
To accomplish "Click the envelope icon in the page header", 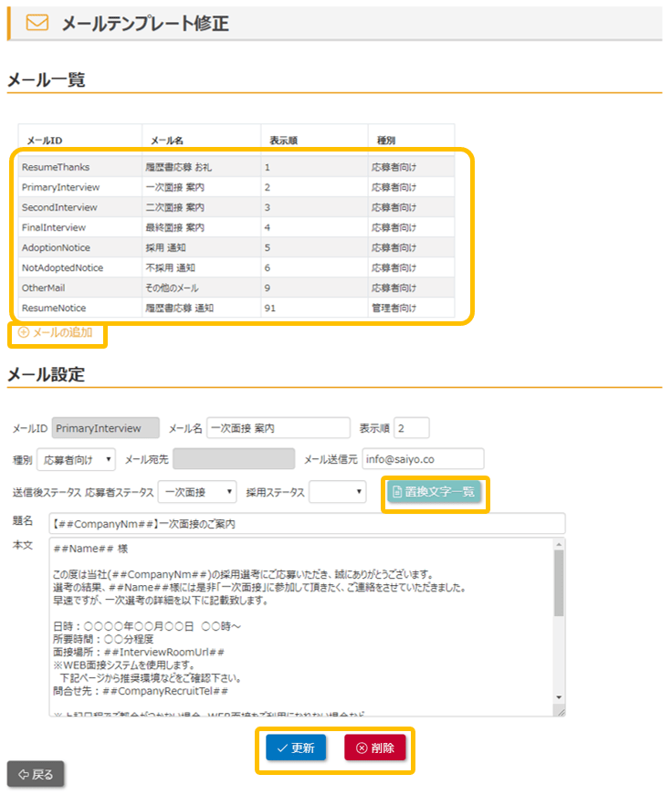I will tap(37, 24).
